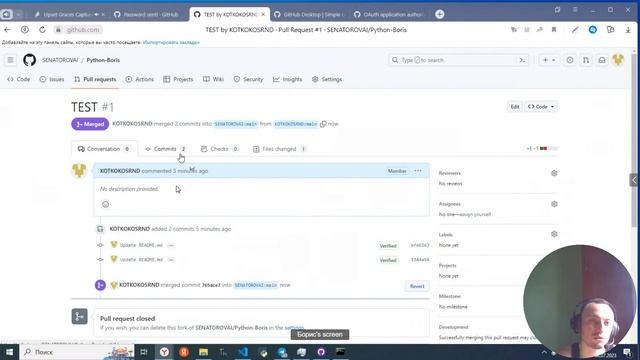Switch to the Conversation tab
The height and width of the screenshot is (360, 640).
tap(104, 149)
